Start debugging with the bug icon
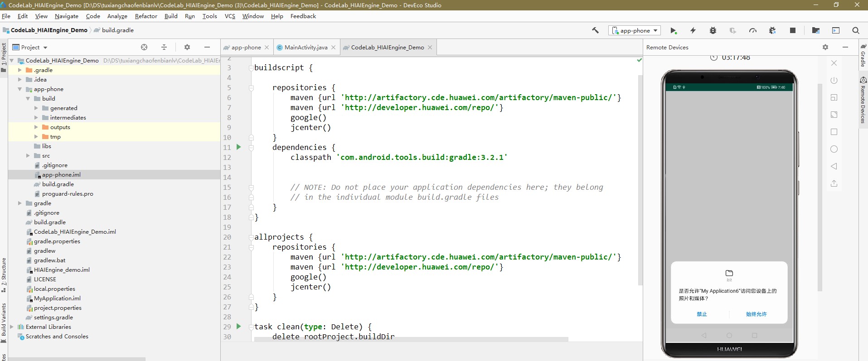Image resolution: width=868 pixels, height=361 pixels. point(713,30)
